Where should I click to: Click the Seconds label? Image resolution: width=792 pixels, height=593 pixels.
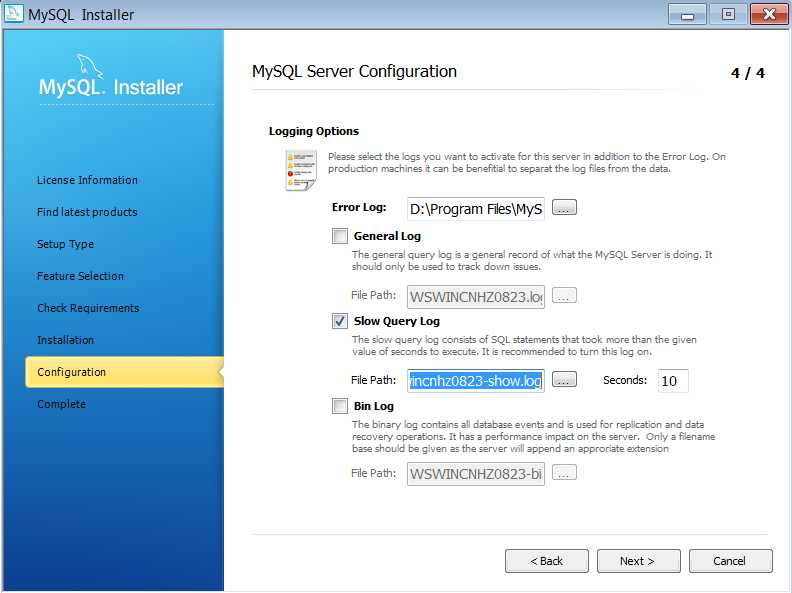click(625, 380)
